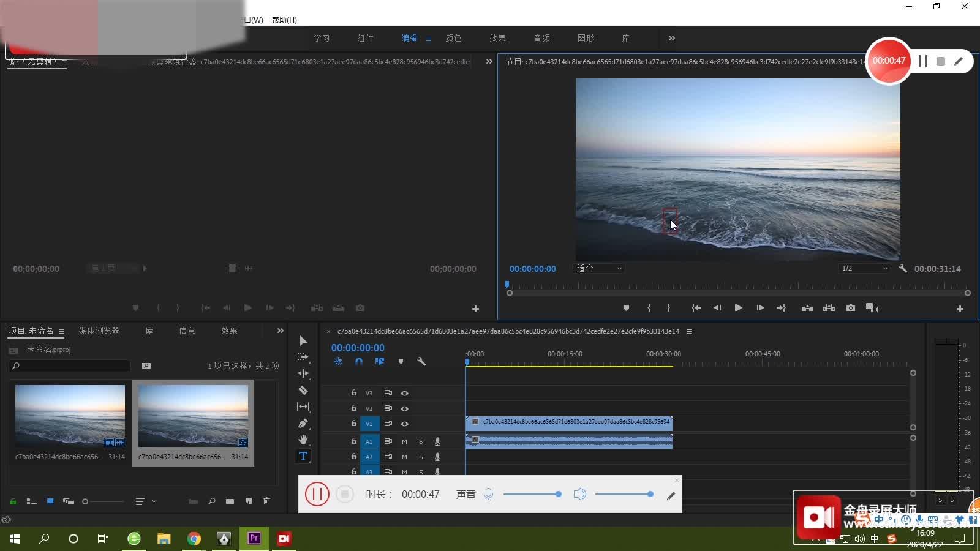Select the Selection (arrow) tool
This screenshot has height=551, width=980.
pos(303,340)
